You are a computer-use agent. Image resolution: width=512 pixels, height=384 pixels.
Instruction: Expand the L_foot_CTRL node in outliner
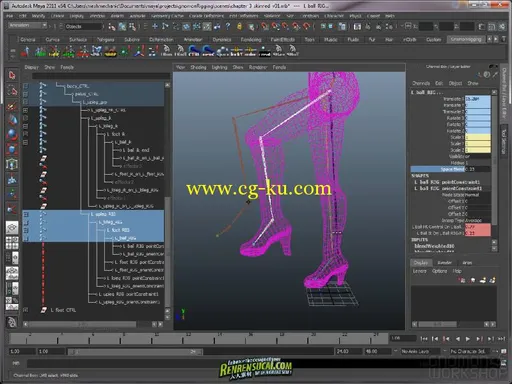26,310
